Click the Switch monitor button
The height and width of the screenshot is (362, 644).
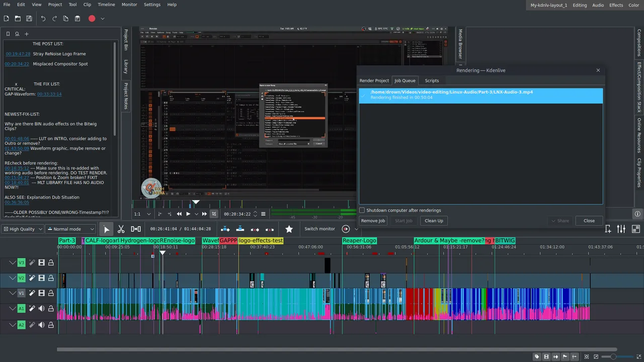pos(319,229)
